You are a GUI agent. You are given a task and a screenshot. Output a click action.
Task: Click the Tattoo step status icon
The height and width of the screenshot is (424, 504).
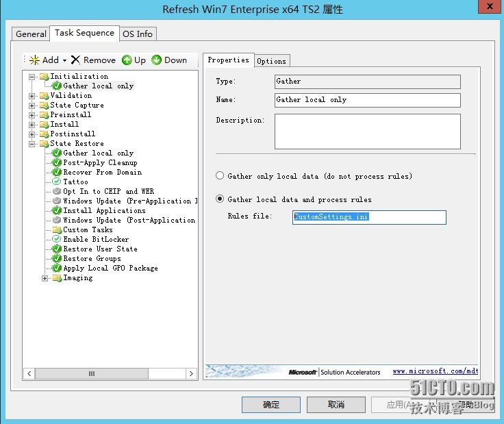click(x=57, y=182)
